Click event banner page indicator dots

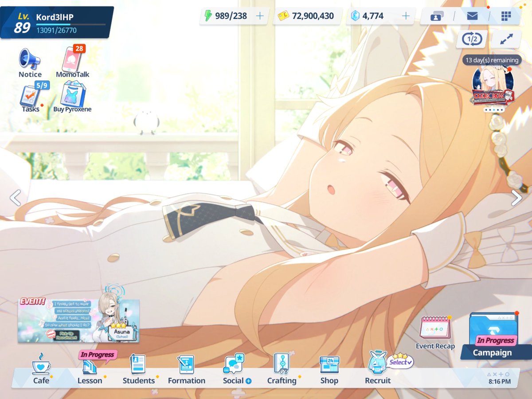pyautogui.click(x=493, y=109)
